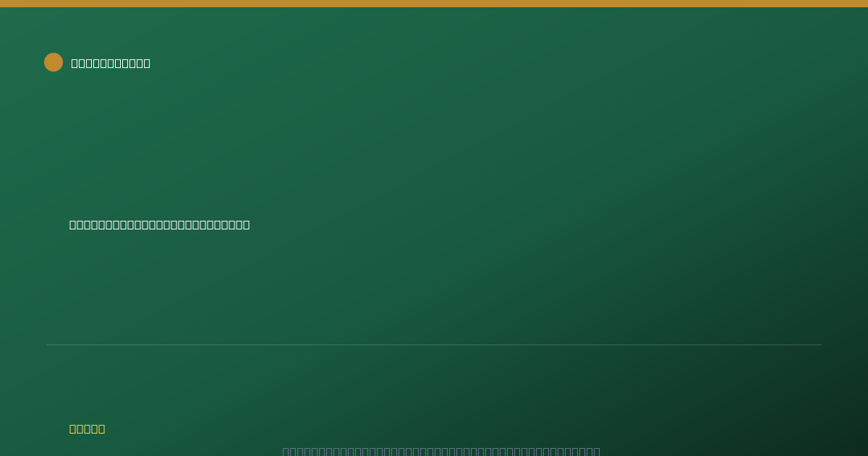The height and width of the screenshot is (456, 868).
Task: Open the short yellow text link
Action: (87, 428)
